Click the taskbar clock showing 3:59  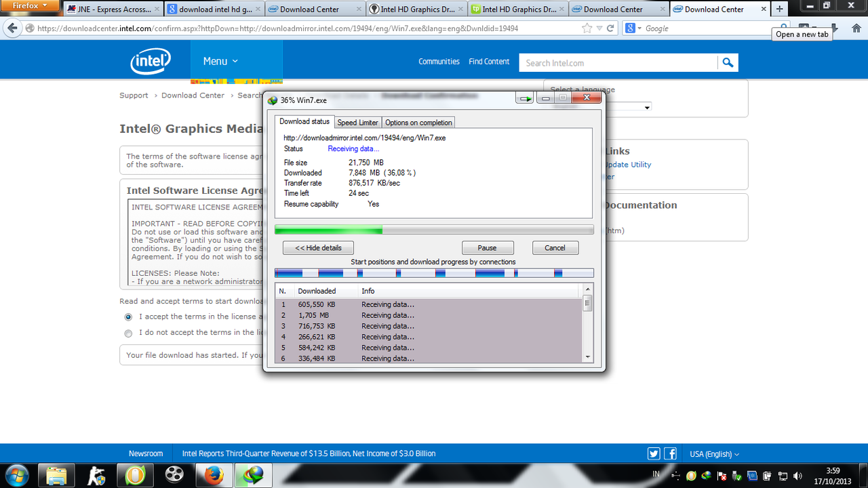(x=833, y=475)
